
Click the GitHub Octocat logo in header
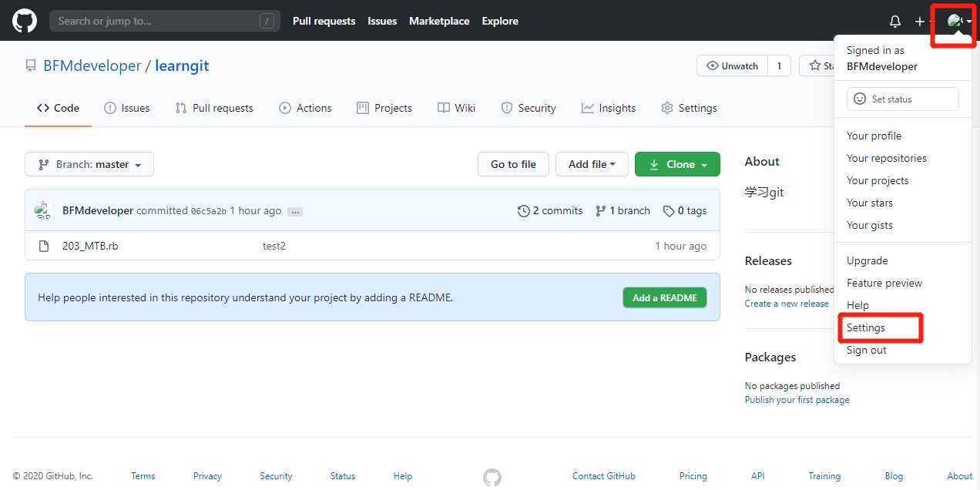[25, 21]
